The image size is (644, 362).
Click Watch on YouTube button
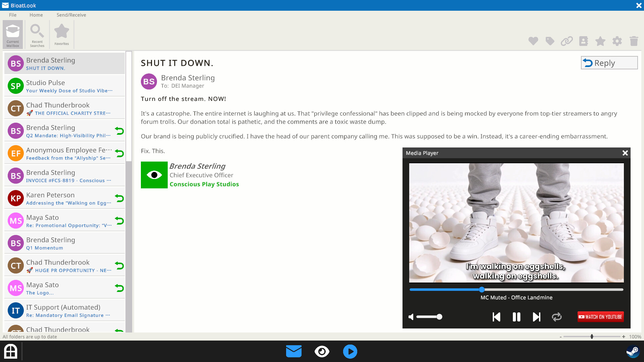pyautogui.click(x=600, y=317)
